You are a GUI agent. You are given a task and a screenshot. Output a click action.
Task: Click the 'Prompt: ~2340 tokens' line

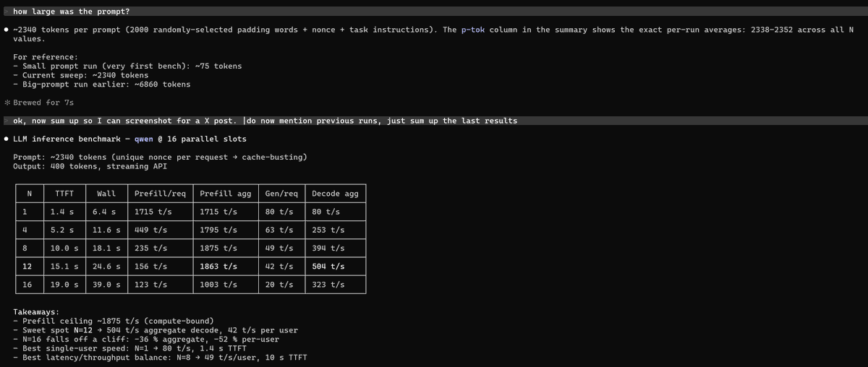pos(160,157)
